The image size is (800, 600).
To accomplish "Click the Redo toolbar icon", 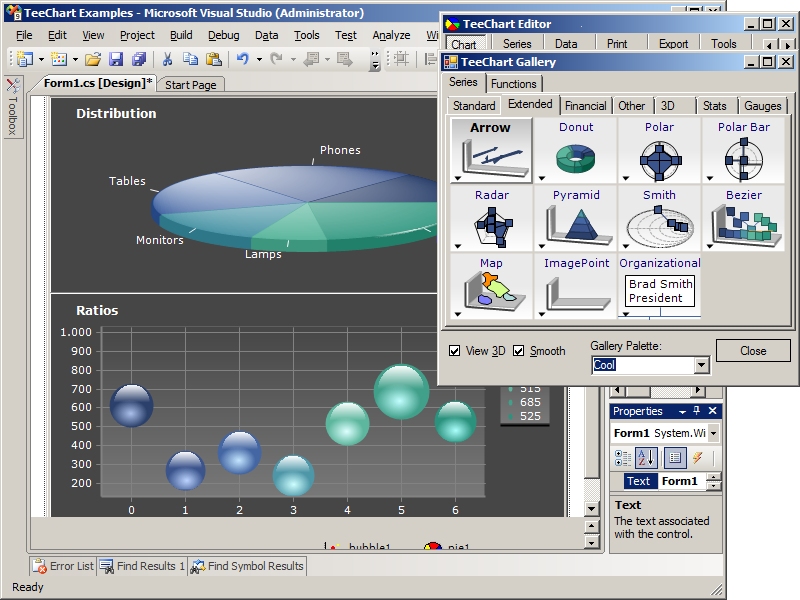I will pos(276,59).
